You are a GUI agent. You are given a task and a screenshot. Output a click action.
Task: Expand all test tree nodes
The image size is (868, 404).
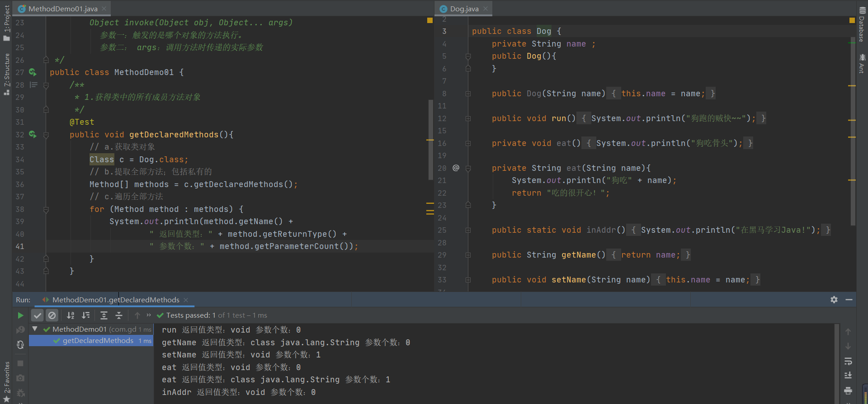(x=104, y=315)
